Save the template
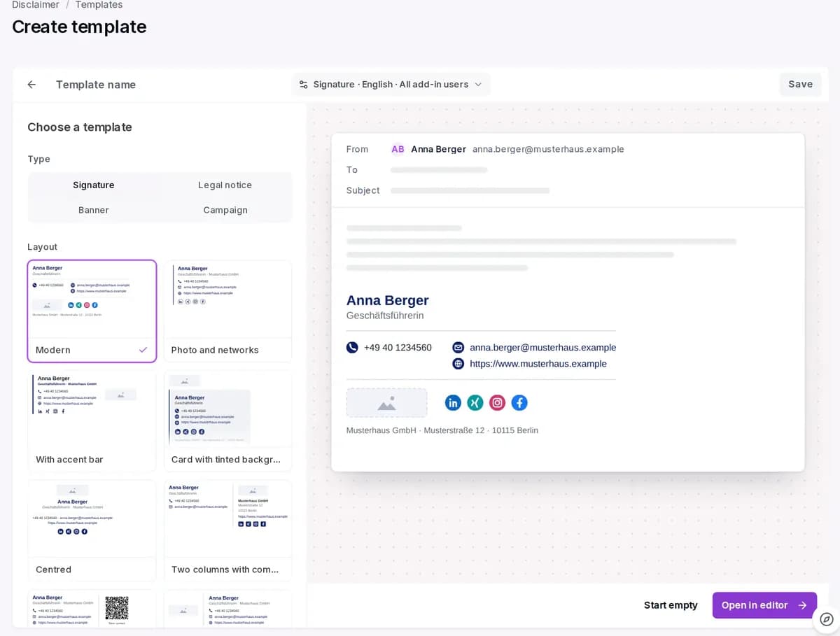Screen dimensions: 840x636 coord(800,84)
